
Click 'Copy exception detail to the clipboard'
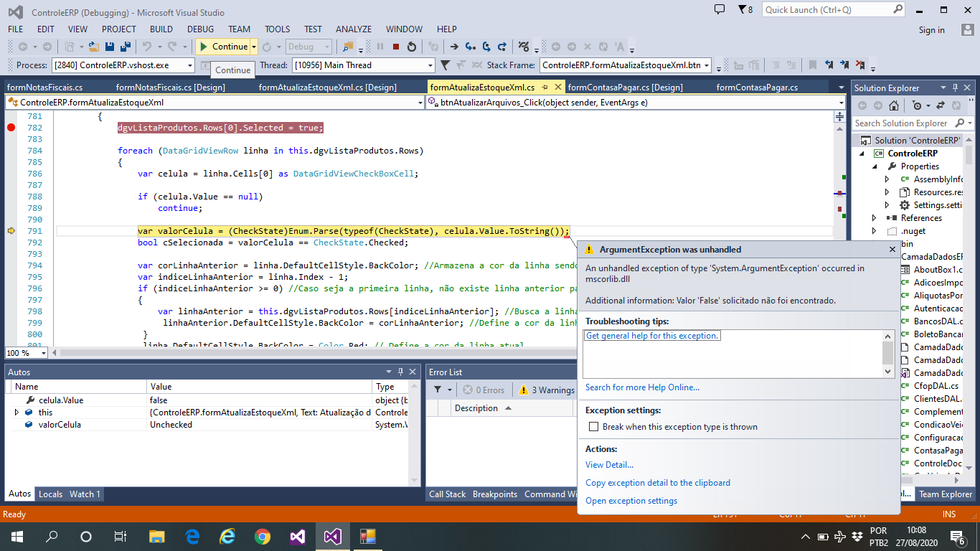coord(658,483)
